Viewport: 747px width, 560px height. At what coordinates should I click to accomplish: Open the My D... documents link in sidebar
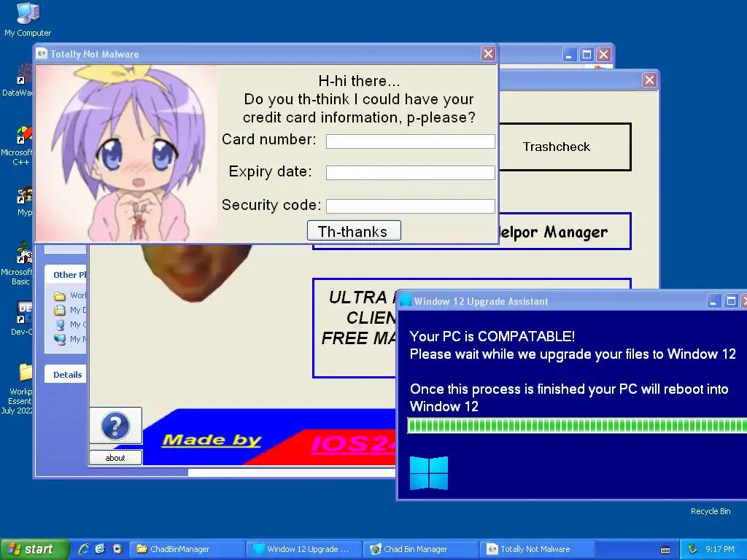[70, 311]
